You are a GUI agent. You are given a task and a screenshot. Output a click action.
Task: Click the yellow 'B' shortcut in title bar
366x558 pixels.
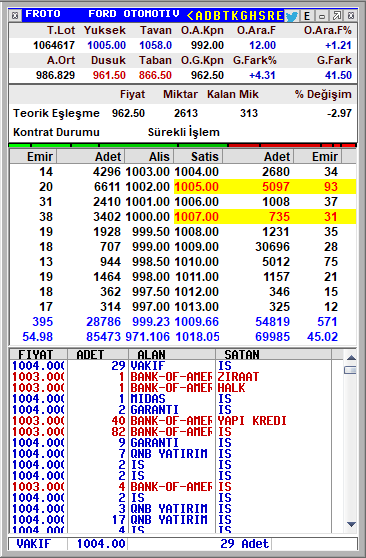click(217, 16)
